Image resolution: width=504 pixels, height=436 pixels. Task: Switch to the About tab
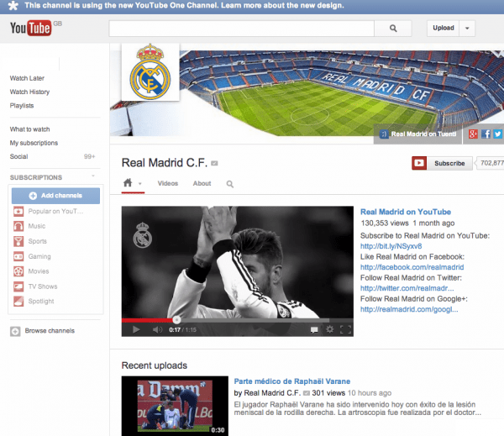click(202, 183)
